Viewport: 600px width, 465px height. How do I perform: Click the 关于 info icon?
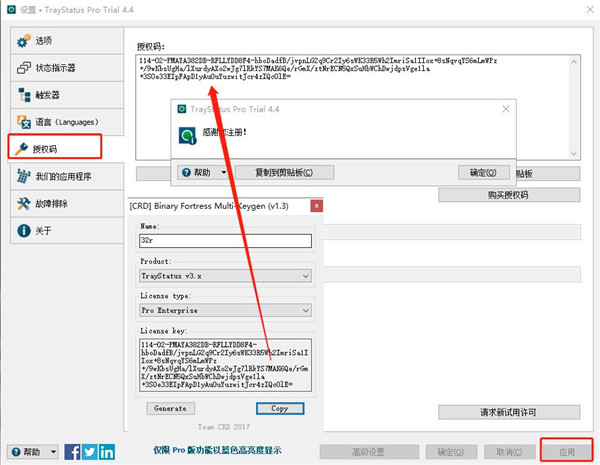pyautogui.click(x=24, y=230)
